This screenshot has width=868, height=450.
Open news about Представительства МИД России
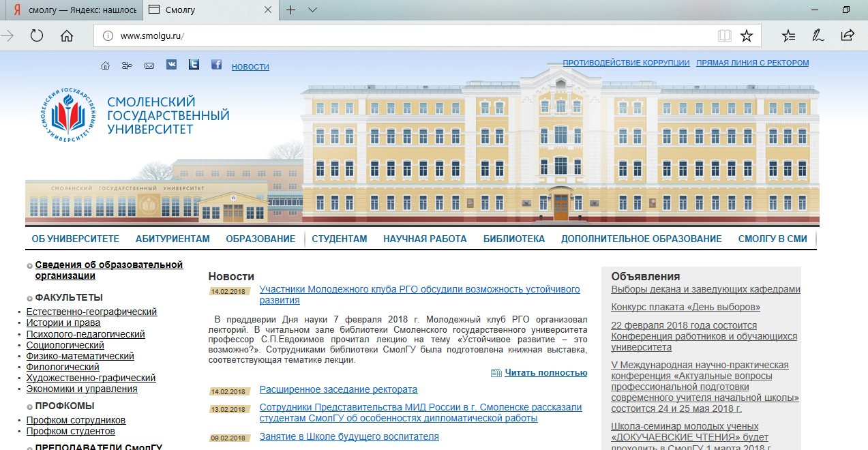click(x=421, y=412)
